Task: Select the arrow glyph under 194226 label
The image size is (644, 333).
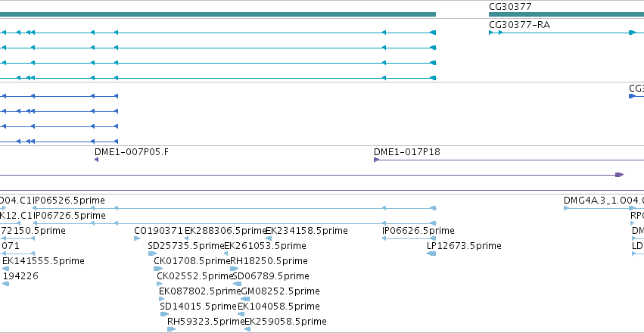Action: coord(5,284)
